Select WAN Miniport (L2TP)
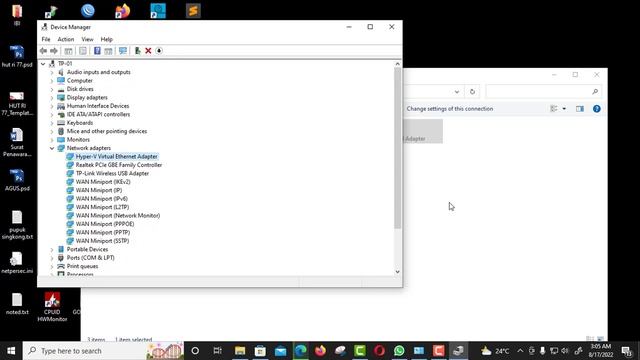Image resolution: width=640 pixels, height=360 pixels. point(102,207)
